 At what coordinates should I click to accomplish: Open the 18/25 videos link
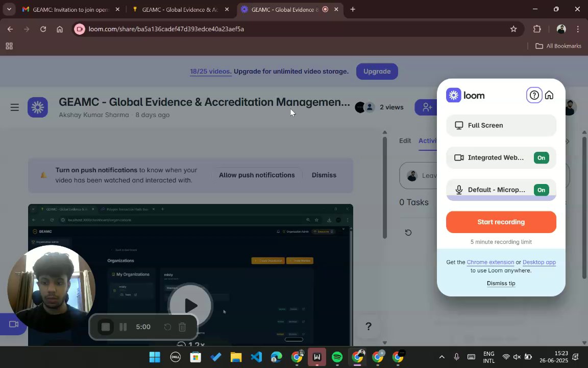(211, 72)
